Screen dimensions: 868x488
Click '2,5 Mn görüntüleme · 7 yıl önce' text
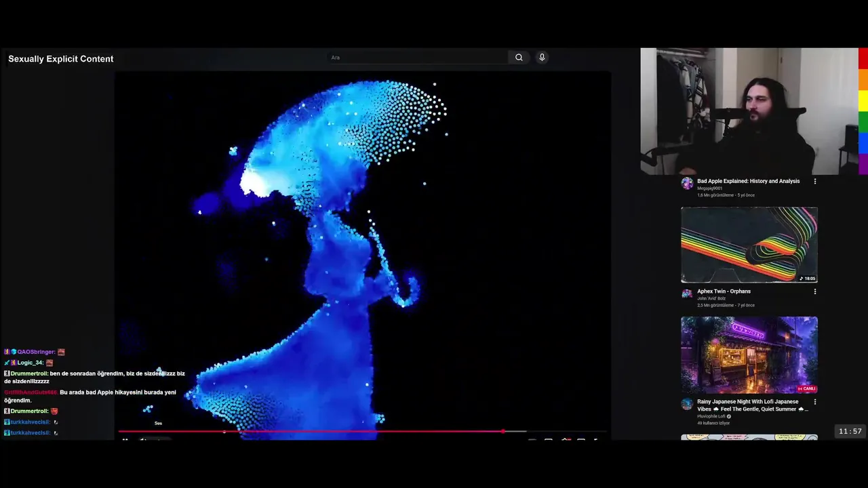click(726, 306)
